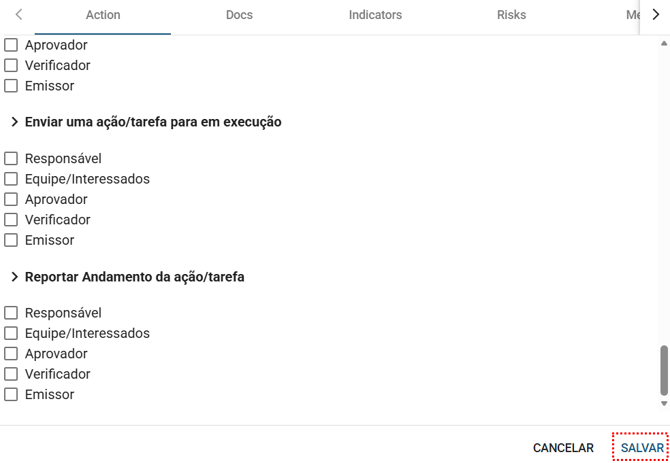Check Responsável under Reportar Andamento
The height and width of the screenshot is (463, 670).
11,313
